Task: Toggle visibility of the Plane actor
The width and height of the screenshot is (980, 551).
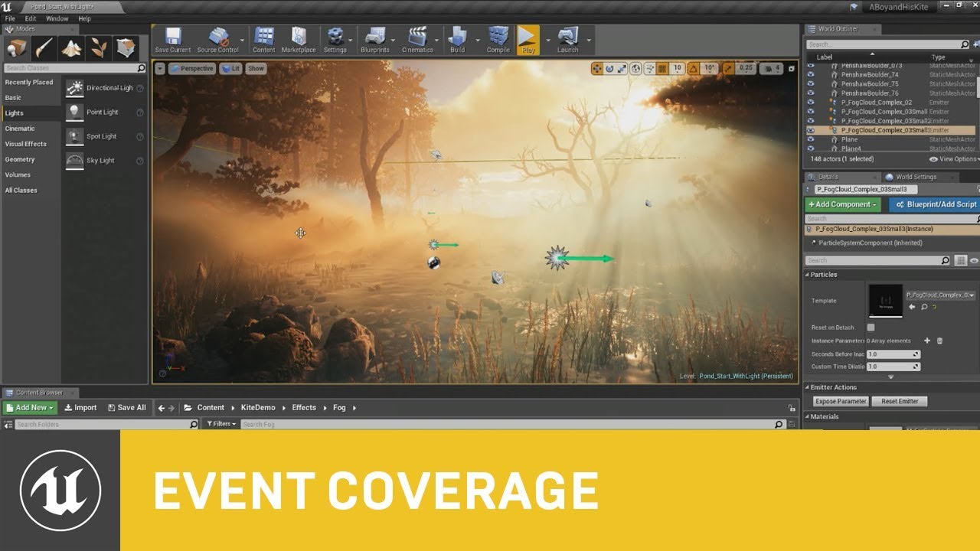Action: (811, 139)
